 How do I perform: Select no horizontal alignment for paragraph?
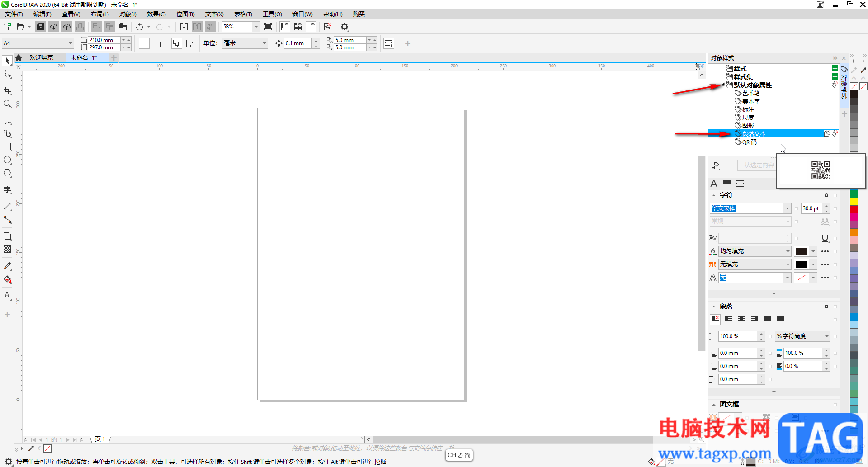pyautogui.click(x=715, y=320)
